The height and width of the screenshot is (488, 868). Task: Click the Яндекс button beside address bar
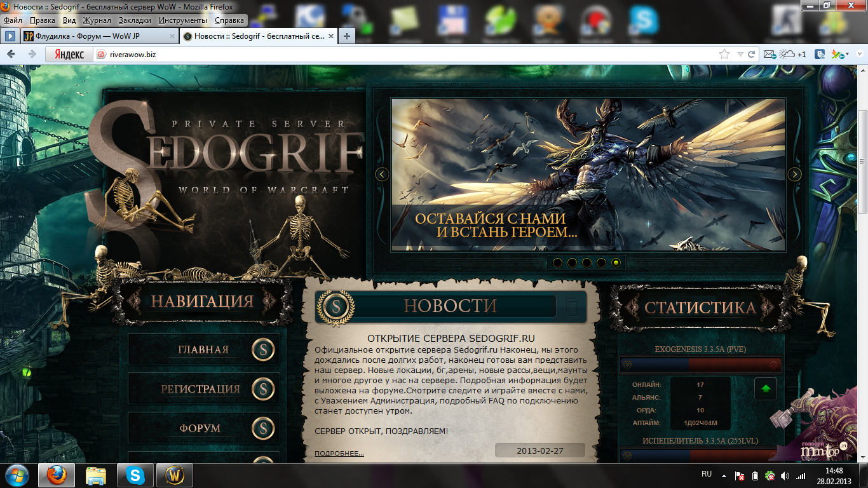pyautogui.click(x=69, y=54)
